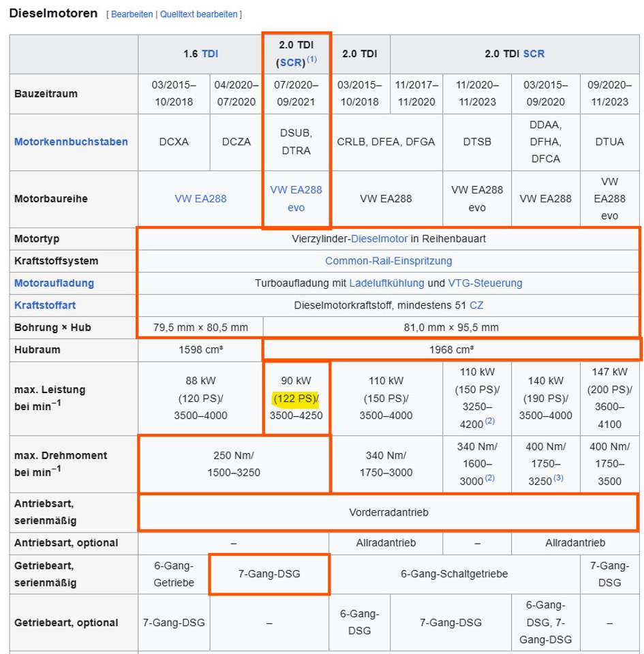Image resolution: width=644 pixels, height=654 pixels.
Task: Open the Bearbeiten edit link
Action: point(132,14)
